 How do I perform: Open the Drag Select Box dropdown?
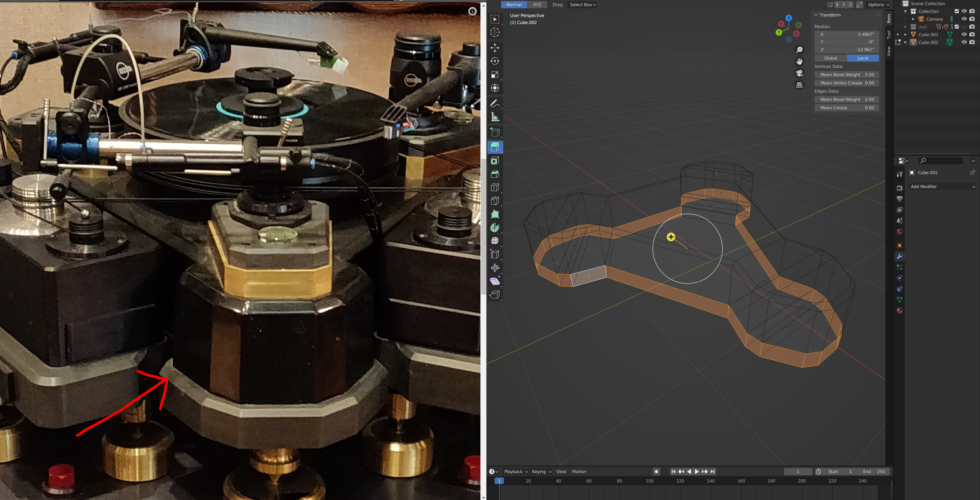pyautogui.click(x=583, y=5)
